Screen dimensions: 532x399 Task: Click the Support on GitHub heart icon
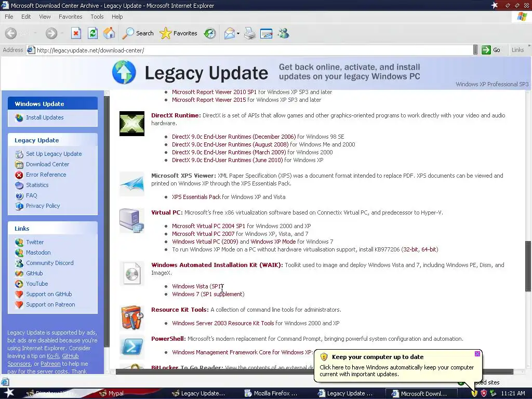[x=19, y=295]
